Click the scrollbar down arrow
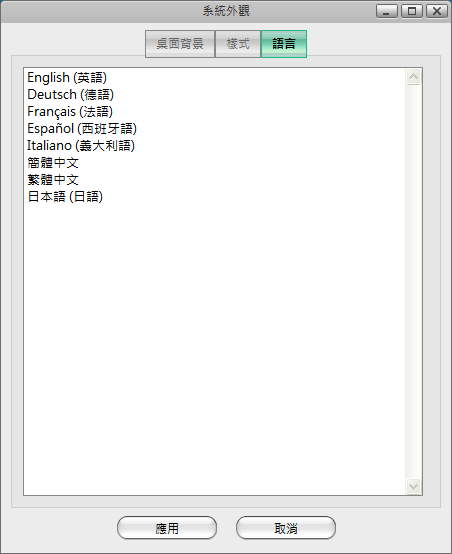452x554 pixels. pos(413,487)
